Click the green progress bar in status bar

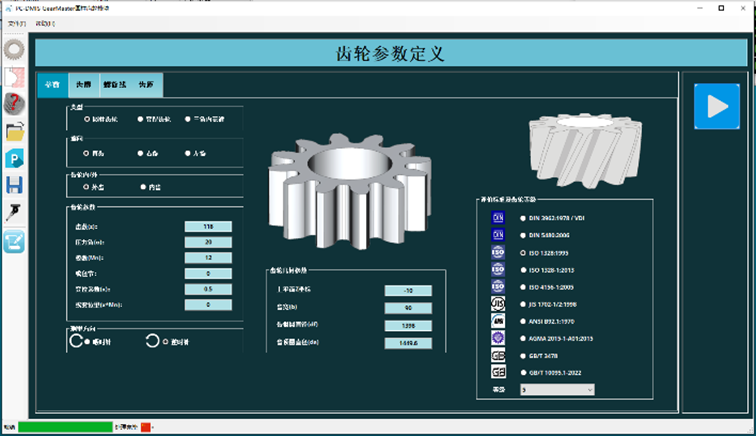point(64,427)
